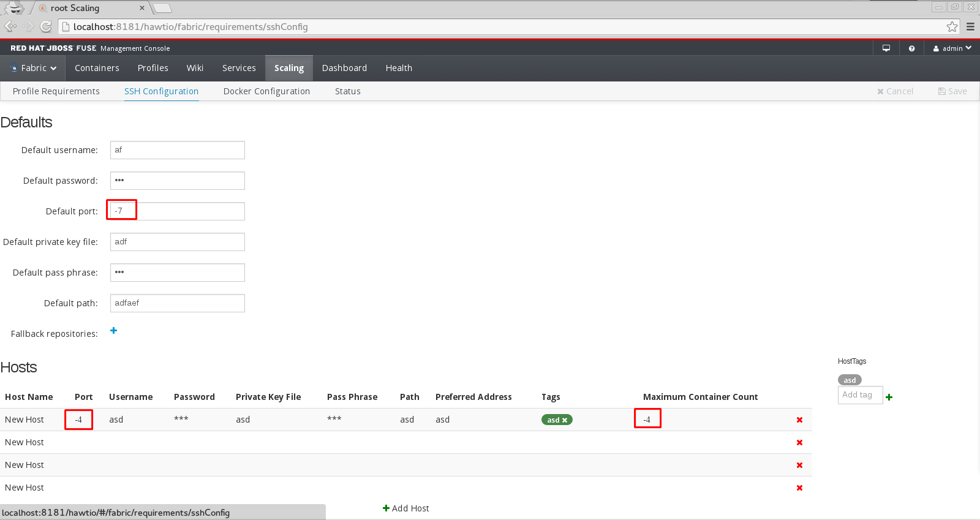Click the browser back arrow
The image size is (980, 520).
[x=10, y=26]
